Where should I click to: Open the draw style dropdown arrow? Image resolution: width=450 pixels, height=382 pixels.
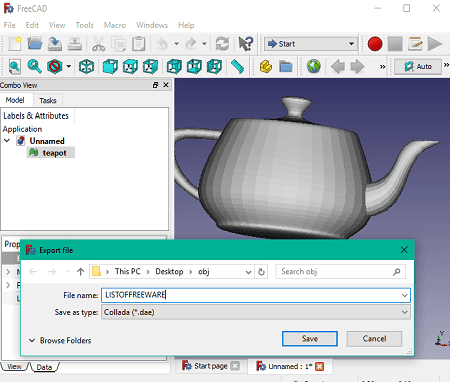(69, 66)
